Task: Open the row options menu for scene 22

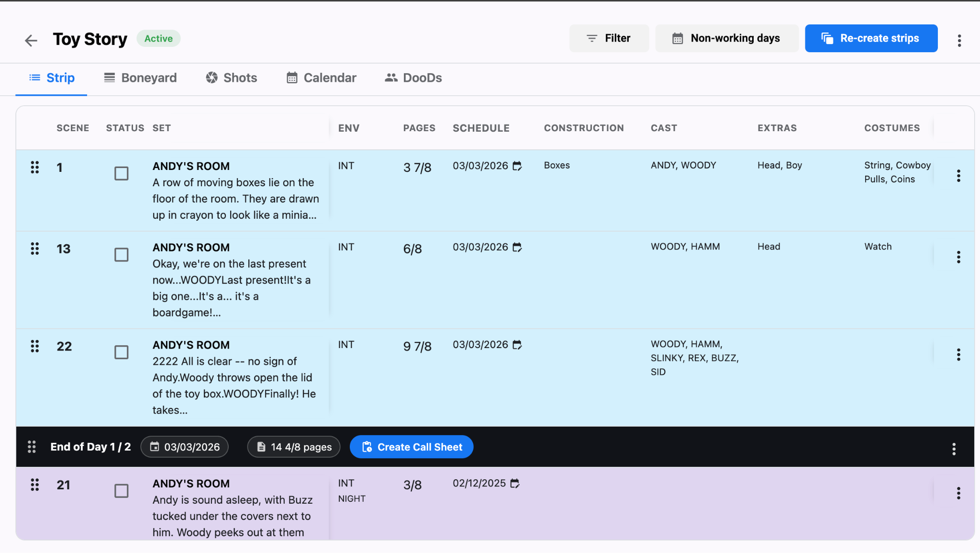Action: click(x=958, y=355)
